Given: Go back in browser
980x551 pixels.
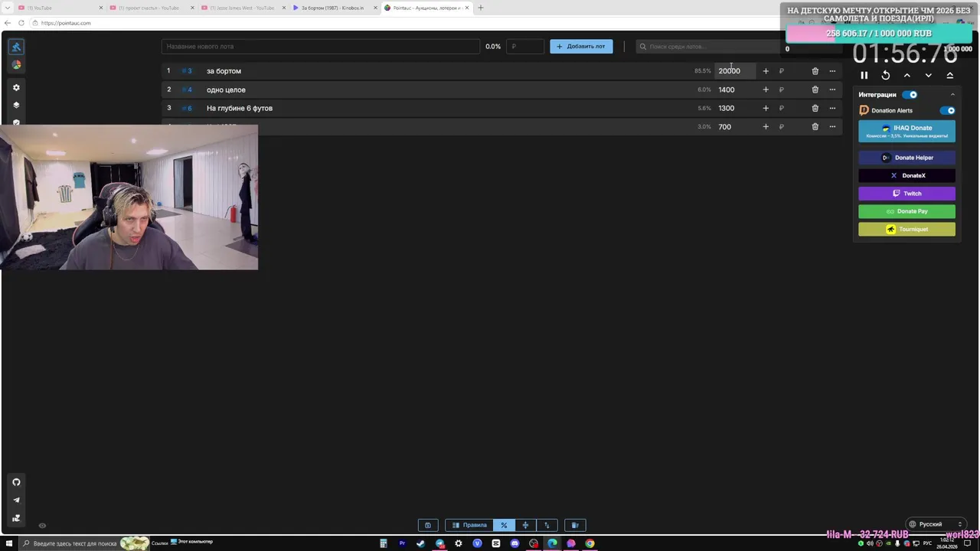Looking at the screenshot, I should (x=8, y=23).
